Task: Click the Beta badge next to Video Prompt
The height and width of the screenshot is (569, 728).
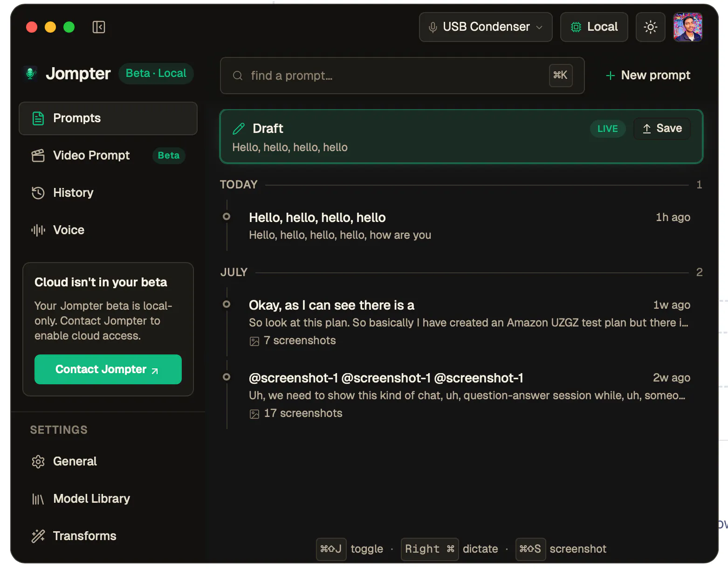Action: coord(168,155)
